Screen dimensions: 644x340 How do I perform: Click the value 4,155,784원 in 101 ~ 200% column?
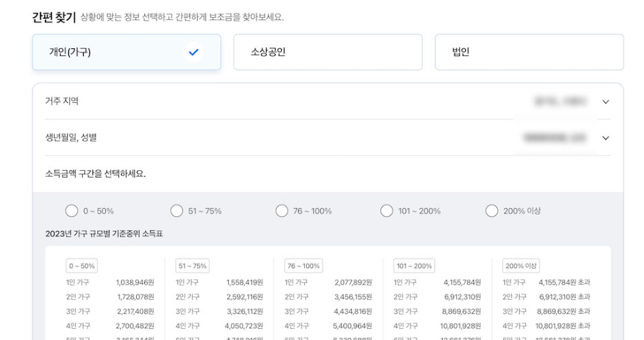click(x=462, y=283)
